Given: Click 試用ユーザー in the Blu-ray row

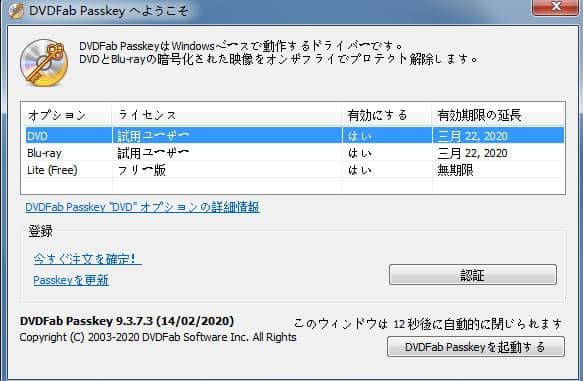Looking at the screenshot, I should (x=153, y=153).
